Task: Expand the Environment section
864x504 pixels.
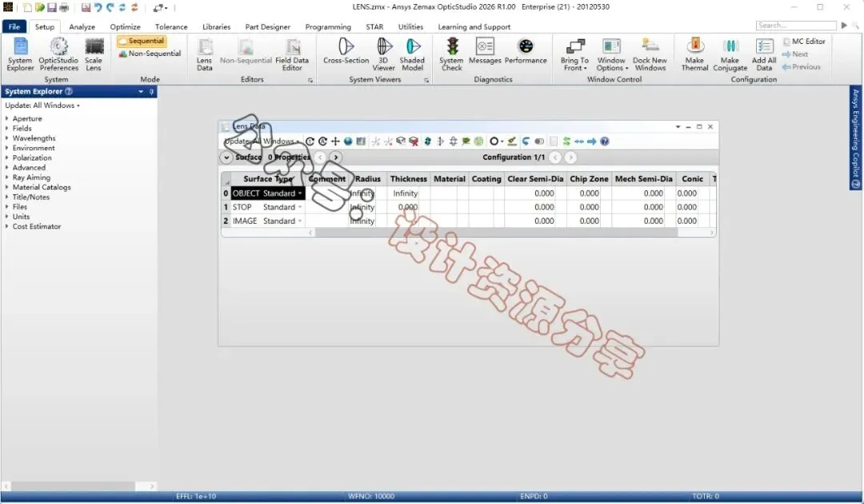Action: tap(6, 148)
